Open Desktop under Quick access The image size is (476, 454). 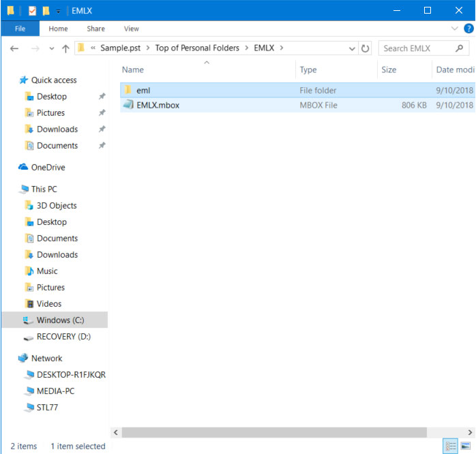coord(52,97)
